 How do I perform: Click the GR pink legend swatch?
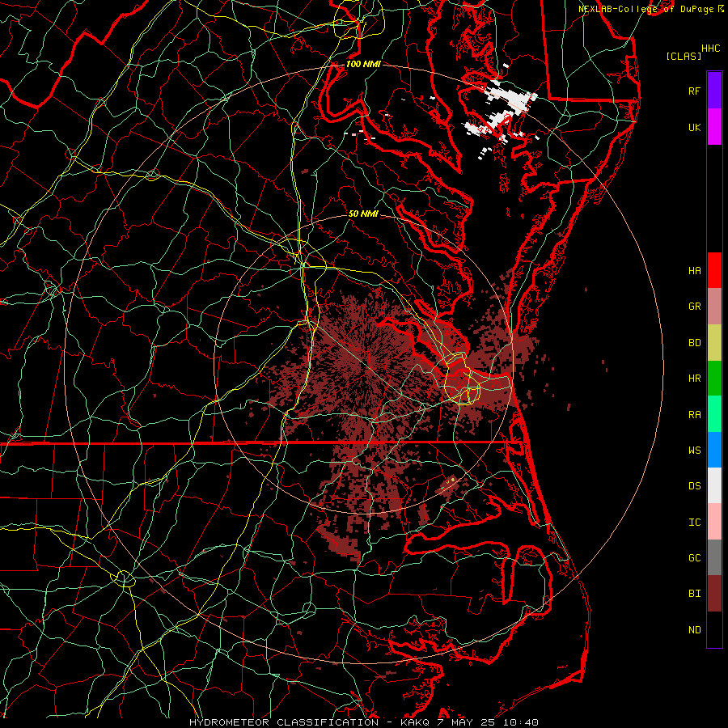coord(714,306)
